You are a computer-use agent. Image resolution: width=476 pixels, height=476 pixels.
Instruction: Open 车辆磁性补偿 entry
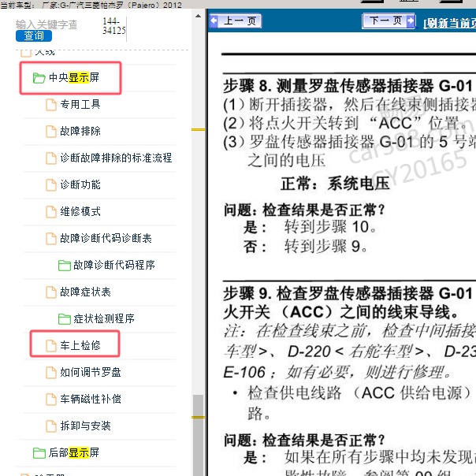(91, 399)
